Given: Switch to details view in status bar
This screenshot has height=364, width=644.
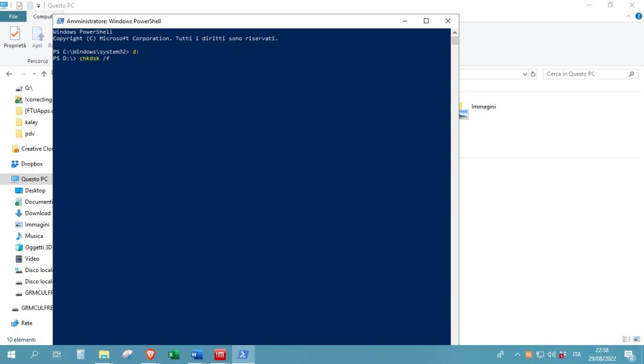Looking at the screenshot, I should click(626, 339).
